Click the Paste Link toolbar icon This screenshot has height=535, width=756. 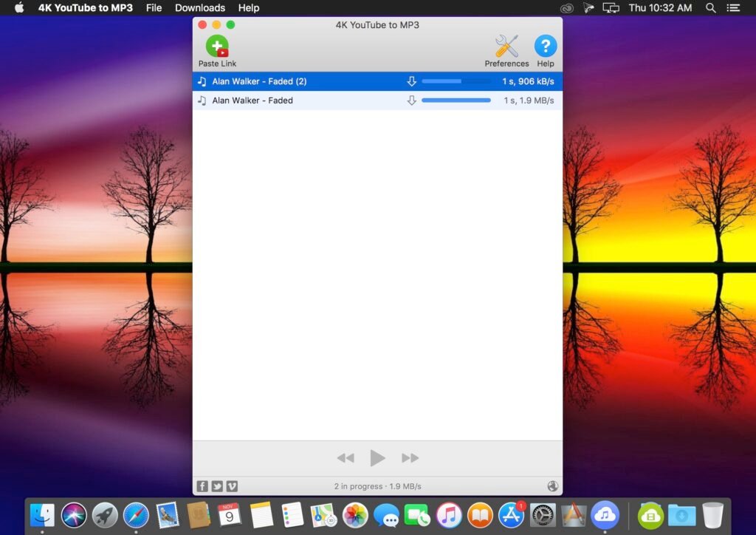[x=216, y=47]
